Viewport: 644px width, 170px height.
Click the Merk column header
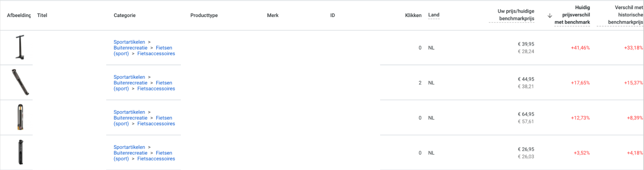pos(272,15)
